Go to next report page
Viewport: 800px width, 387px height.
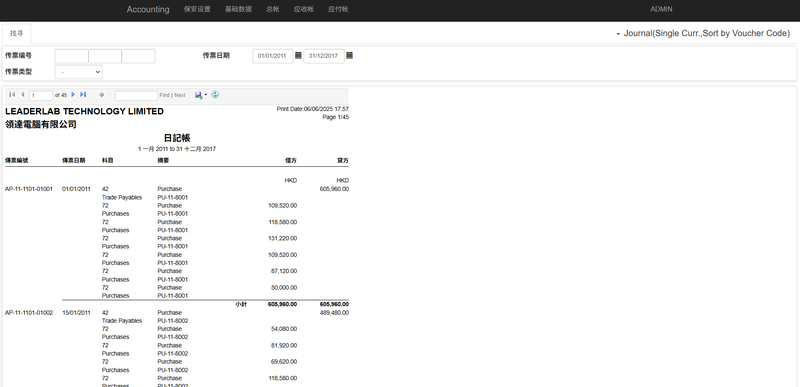pyautogui.click(x=73, y=94)
